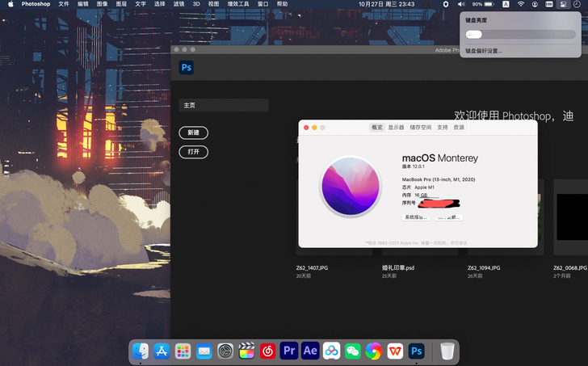Click the volume icon in the menu bar
This screenshot has width=588, height=366.
(461, 4)
